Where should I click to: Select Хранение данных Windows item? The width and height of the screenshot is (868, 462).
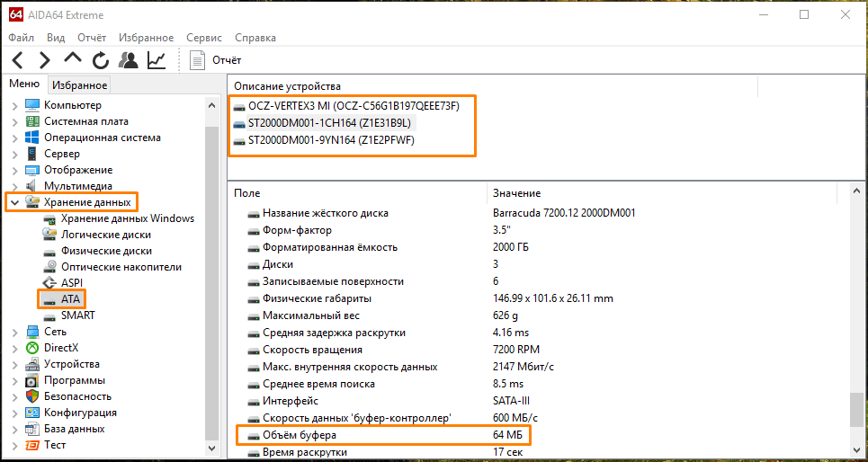click(128, 218)
